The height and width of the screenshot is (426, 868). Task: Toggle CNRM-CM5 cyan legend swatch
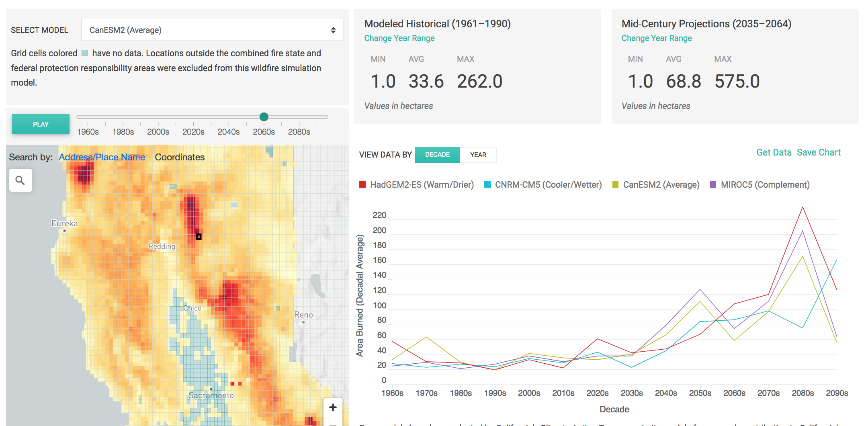point(487,184)
